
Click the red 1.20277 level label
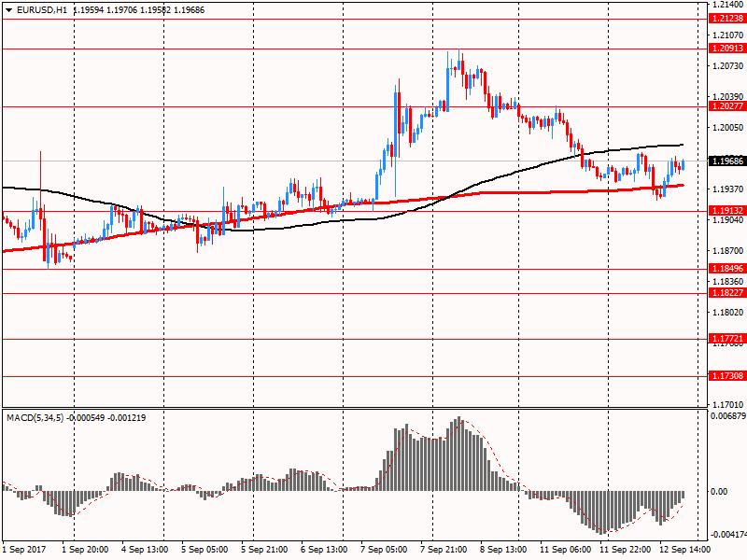(727, 106)
